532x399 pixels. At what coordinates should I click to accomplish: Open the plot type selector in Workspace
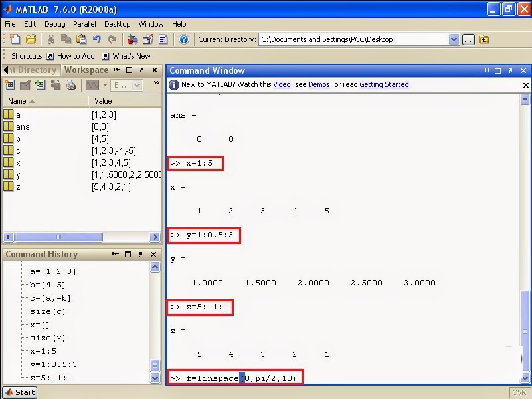tap(105, 85)
